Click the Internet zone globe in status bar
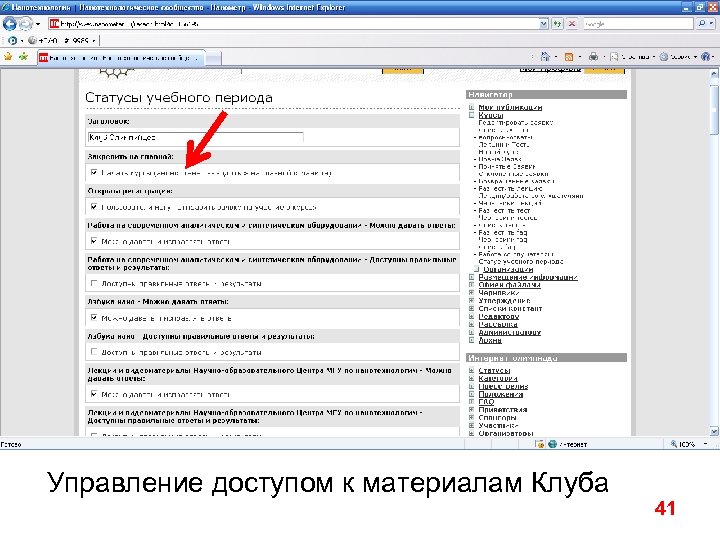 [x=552, y=444]
